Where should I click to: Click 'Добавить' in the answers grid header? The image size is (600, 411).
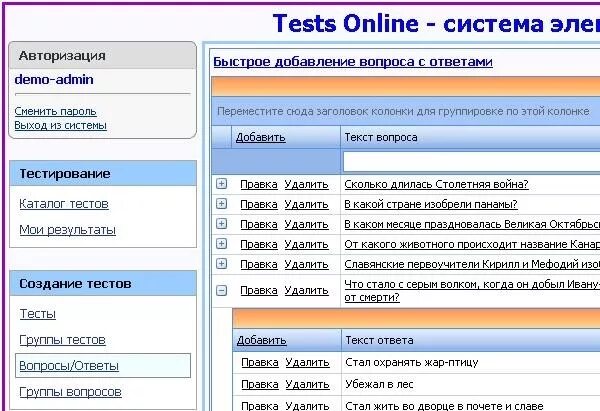click(261, 340)
